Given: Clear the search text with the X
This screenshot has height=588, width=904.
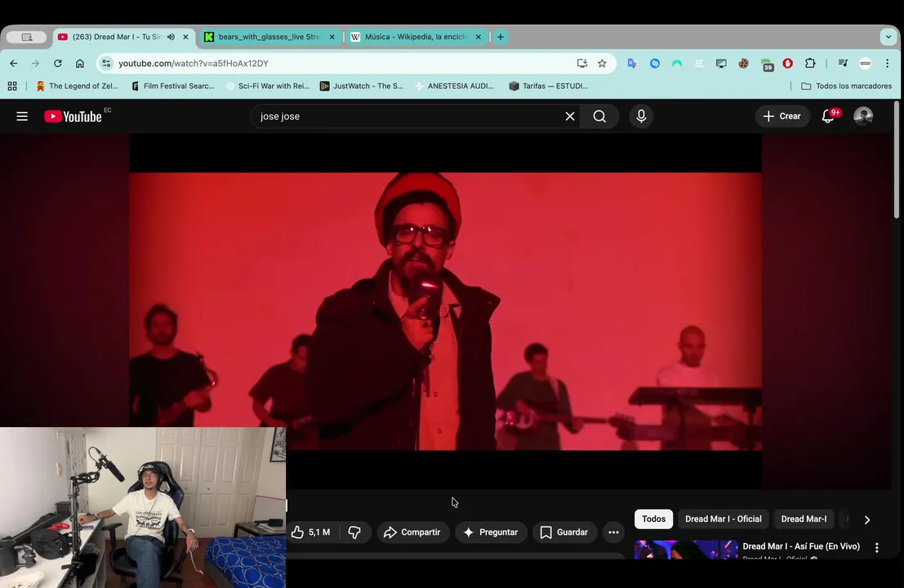Looking at the screenshot, I should point(570,117).
